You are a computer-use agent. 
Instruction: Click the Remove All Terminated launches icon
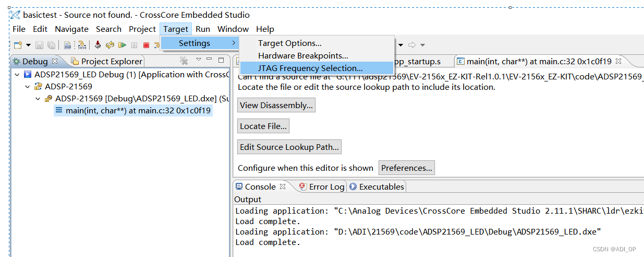point(184,61)
